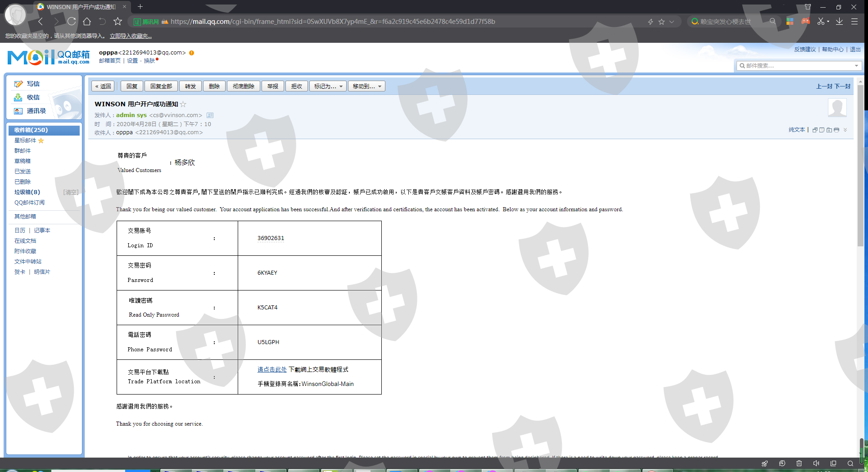
Task: Open 通讯录 contacts
Action: pos(36,111)
